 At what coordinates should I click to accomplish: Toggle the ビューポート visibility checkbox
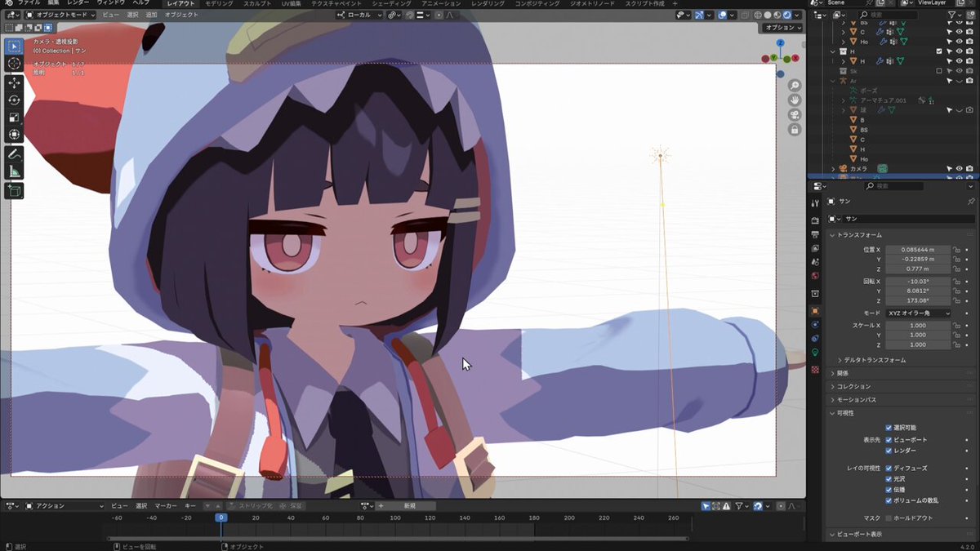click(889, 439)
